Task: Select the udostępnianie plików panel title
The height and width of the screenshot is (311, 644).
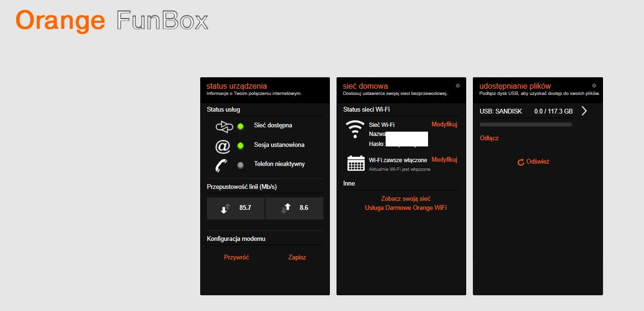Action: (x=515, y=86)
